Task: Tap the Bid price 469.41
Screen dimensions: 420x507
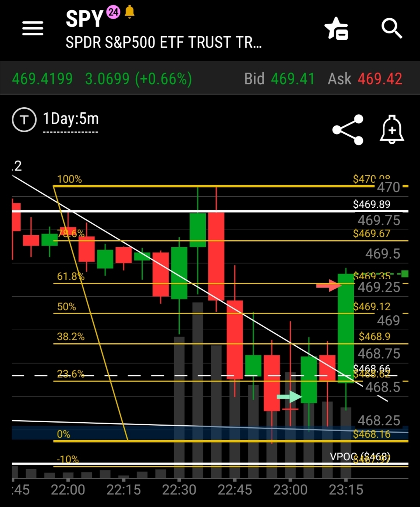Action: [x=293, y=79]
